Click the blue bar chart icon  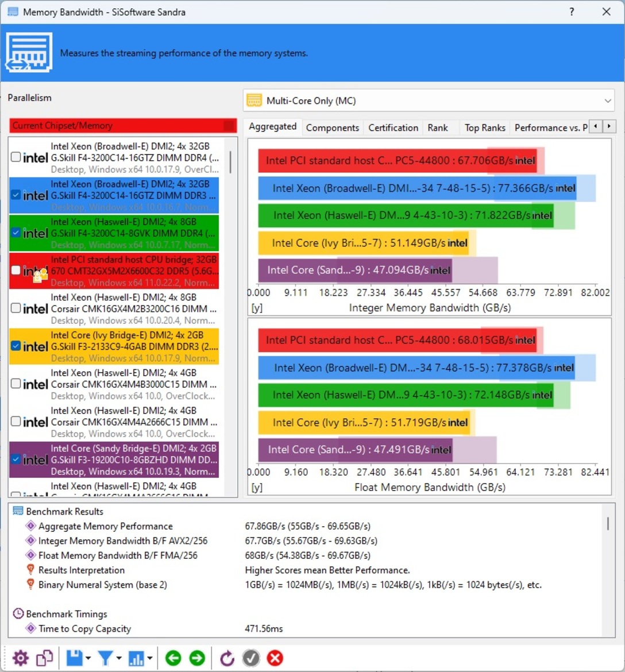pos(136,658)
